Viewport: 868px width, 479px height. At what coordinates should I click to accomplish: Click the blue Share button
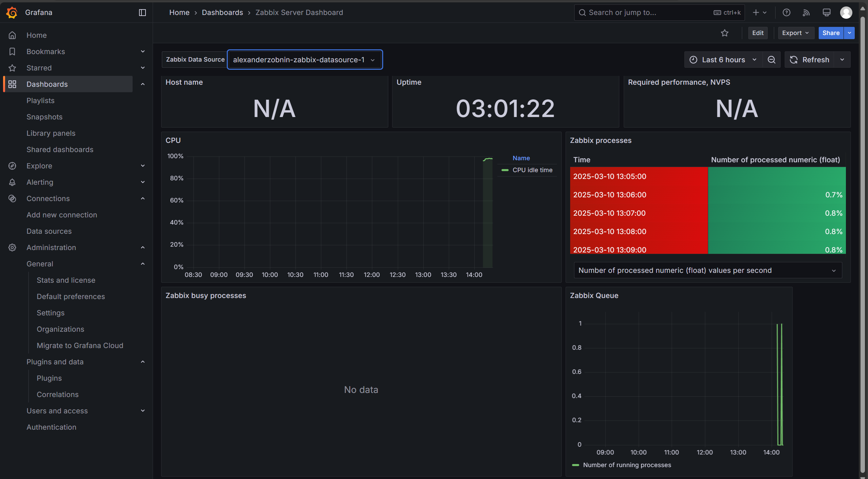click(x=831, y=33)
